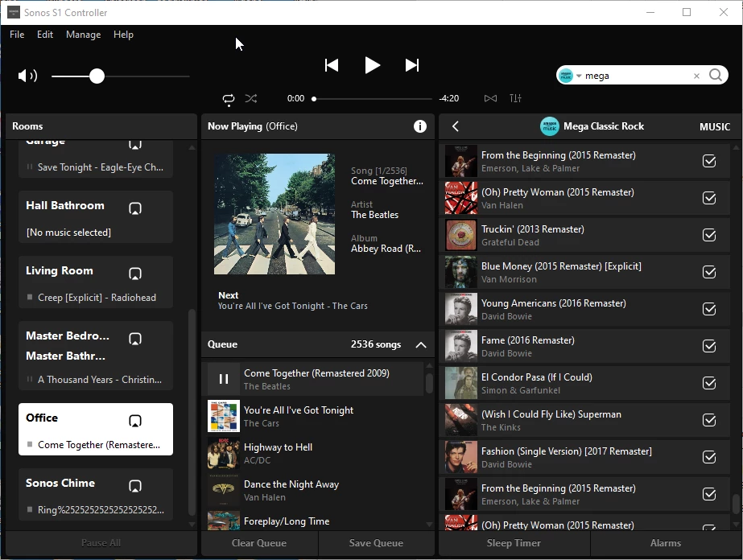Group the Living Room room
The image size is (743, 560).
pyautogui.click(x=135, y=274)
